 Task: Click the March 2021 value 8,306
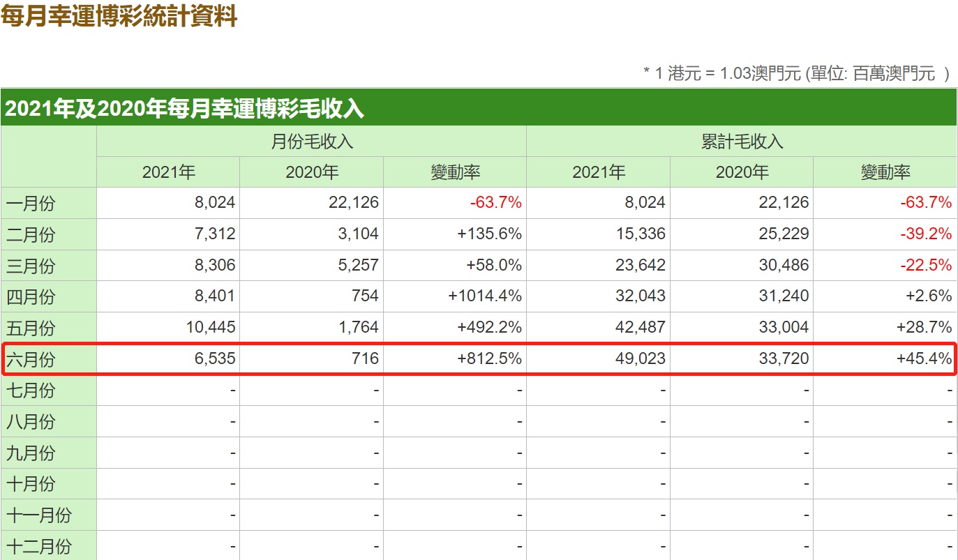[x=215, y=265]
